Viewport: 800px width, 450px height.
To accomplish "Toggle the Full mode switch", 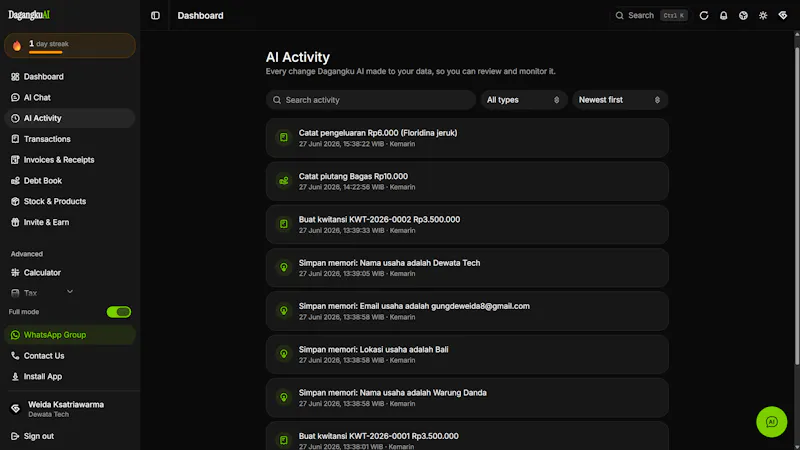I will (119, 312).
